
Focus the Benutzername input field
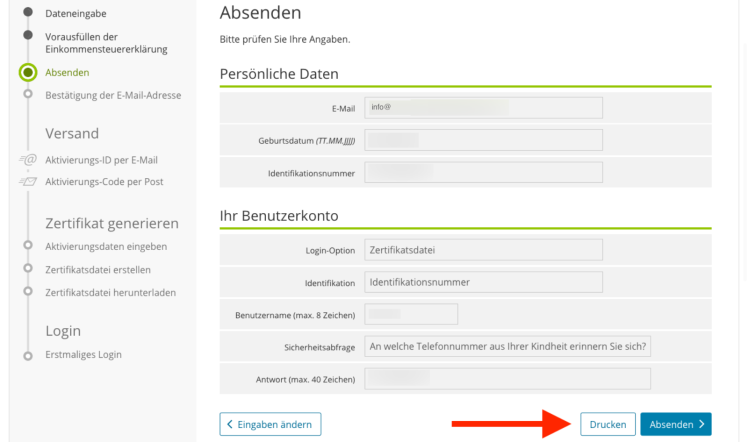[x=411, y=314]
